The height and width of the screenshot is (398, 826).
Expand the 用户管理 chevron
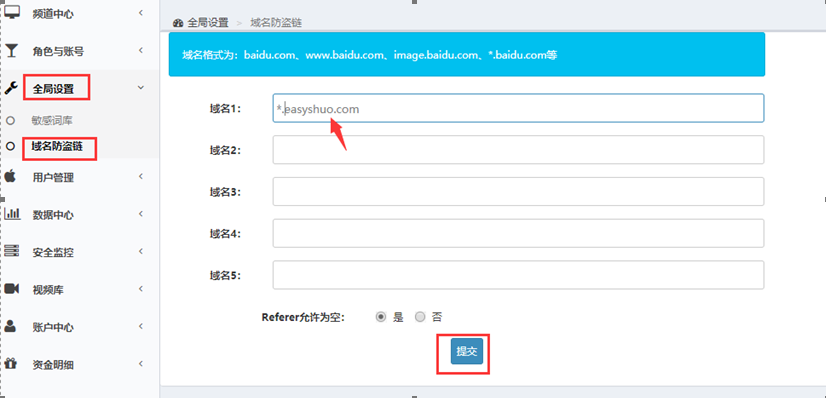click(141, 176)
